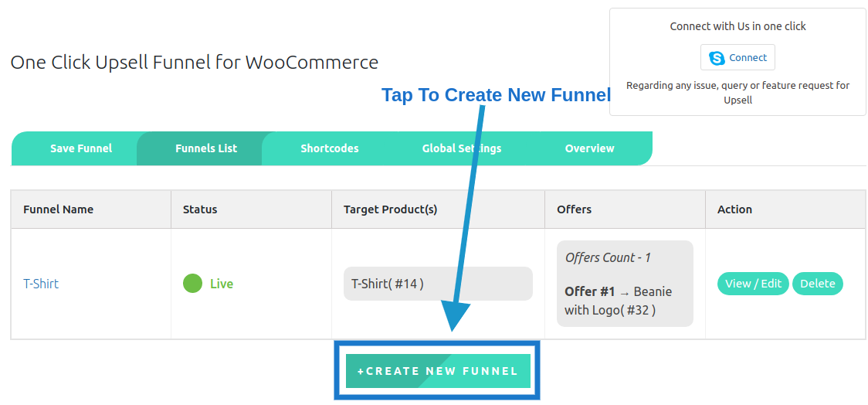The image size is (868, 405).
Task: Click View / Edit for T-Shirt funnel
Action: (x=753, y=284)
